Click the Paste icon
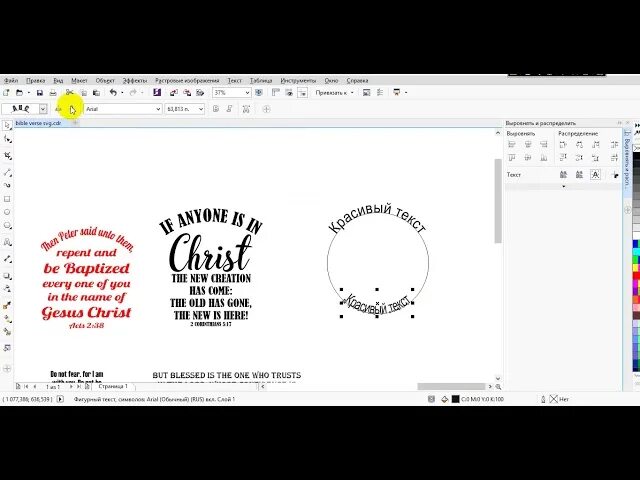This screenshot has width=640, height=480. pyautogui.click(x=96, y=93)
